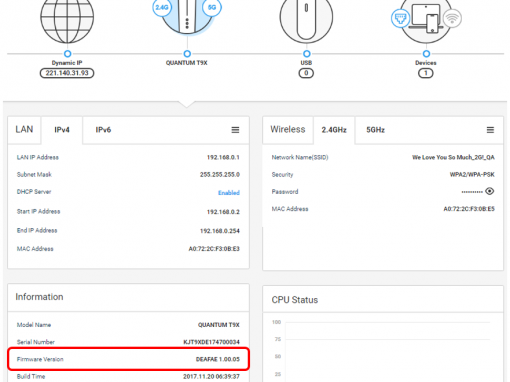Image resolution: width=510 pixels, height=382 pixels.
Task: Click Start IP Address value 192.168.0.2
Action: tap(223, 212)
